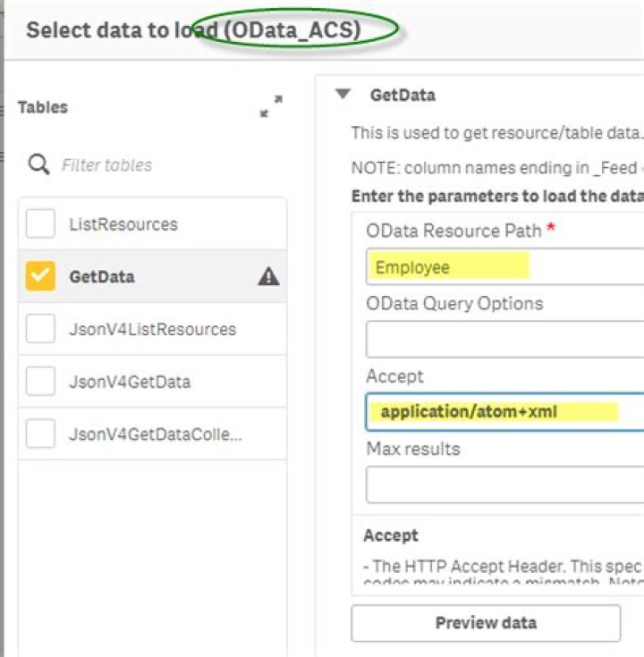
Task: Click the OData Query Options label
Action: (455, 303)
